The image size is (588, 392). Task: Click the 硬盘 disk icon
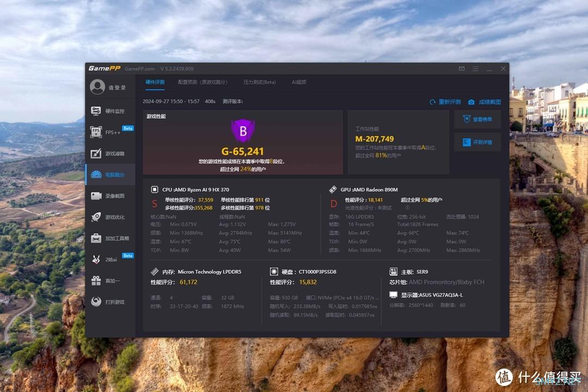[274, 271]
